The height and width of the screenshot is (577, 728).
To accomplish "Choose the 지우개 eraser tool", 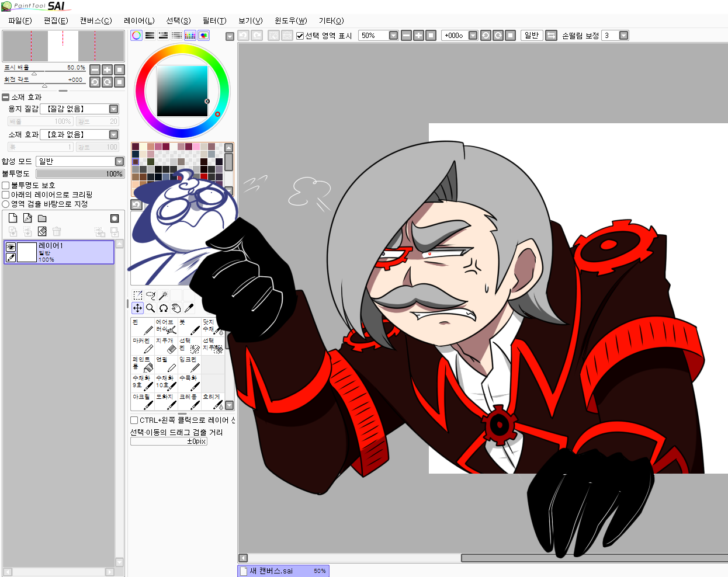I will point(166,346).
